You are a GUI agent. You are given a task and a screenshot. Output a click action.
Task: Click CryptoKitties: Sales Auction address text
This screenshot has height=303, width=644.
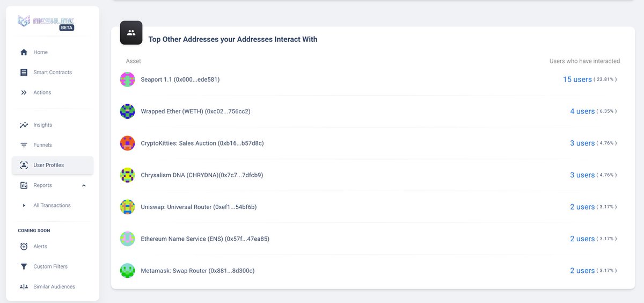pyautogui.click(x=202, y=143)
